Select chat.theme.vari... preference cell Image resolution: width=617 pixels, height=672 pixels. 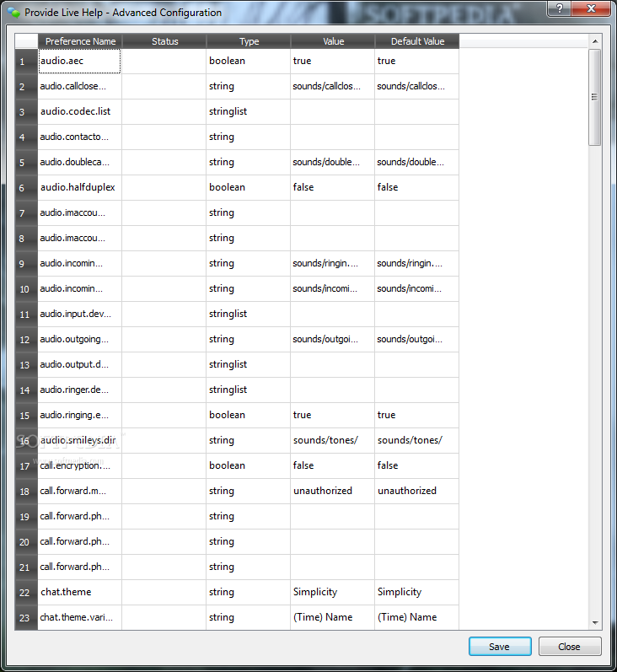point(80,617)
